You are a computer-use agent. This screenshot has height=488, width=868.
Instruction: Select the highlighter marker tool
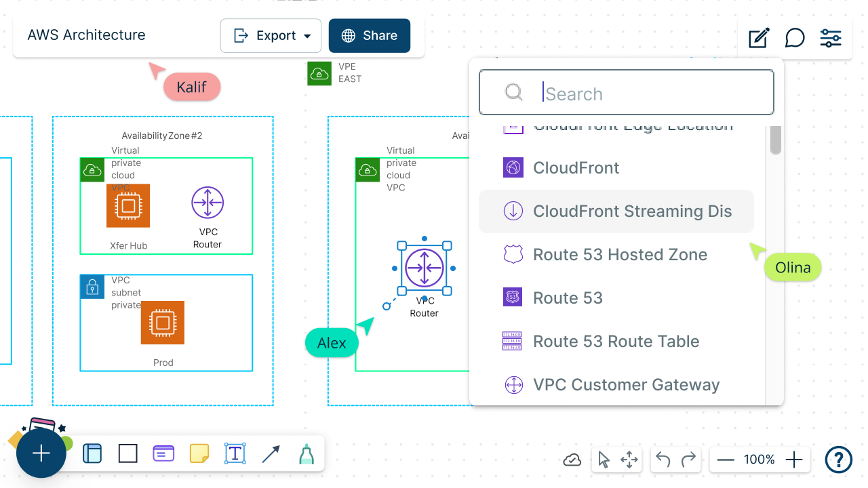[x=306, y=454]
